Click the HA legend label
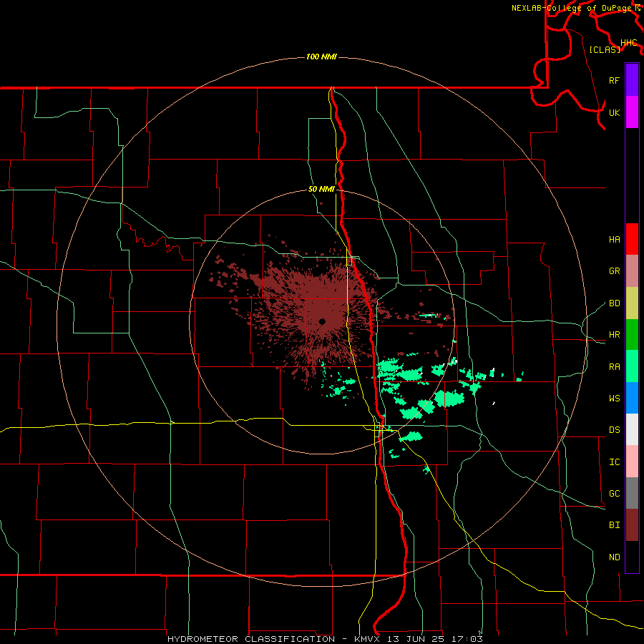Image resolution: width=644 pixels, height=644 pixels. click(x=614, y=240)
